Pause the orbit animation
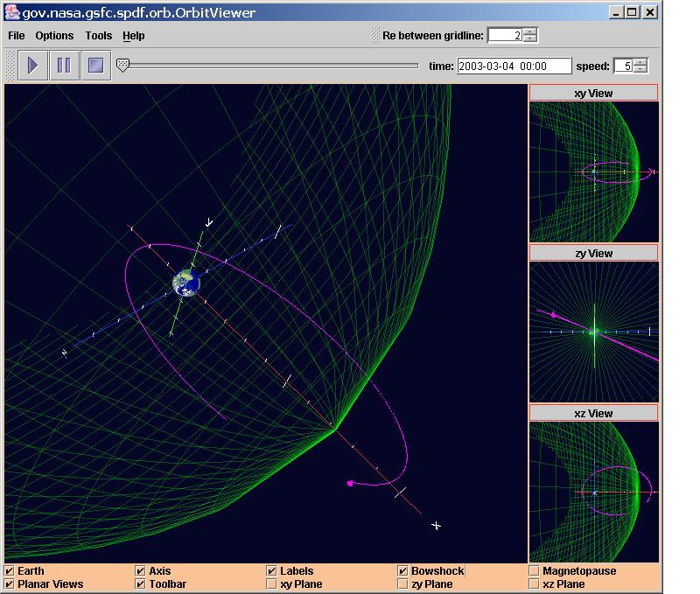Screen dimensions: 700x594 [x=64, y=66]
